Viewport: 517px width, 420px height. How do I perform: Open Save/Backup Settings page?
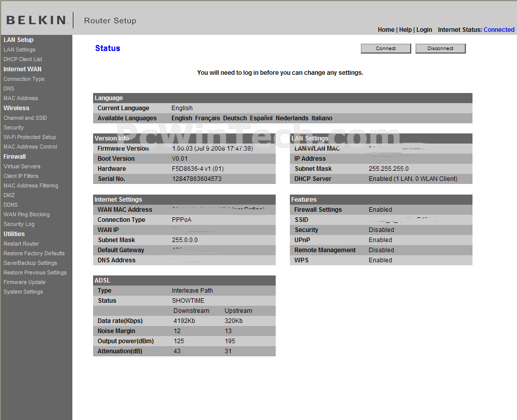coord(30,263)
